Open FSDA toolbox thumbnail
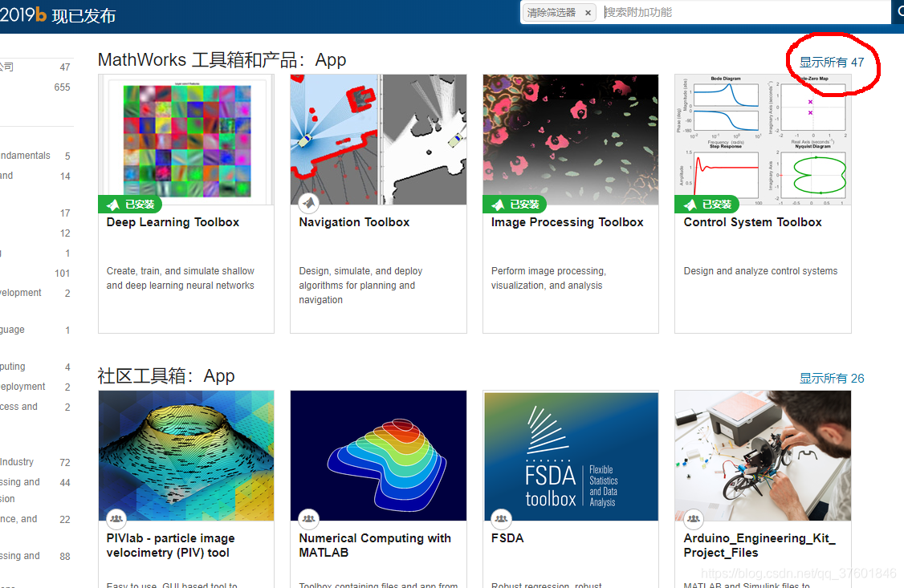The image size is (904, 588). click(571, 456)
